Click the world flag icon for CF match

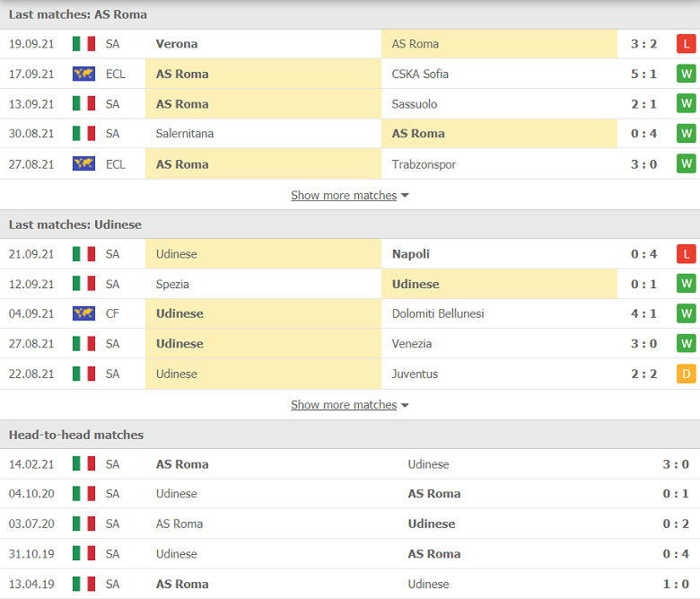[84, 313]
